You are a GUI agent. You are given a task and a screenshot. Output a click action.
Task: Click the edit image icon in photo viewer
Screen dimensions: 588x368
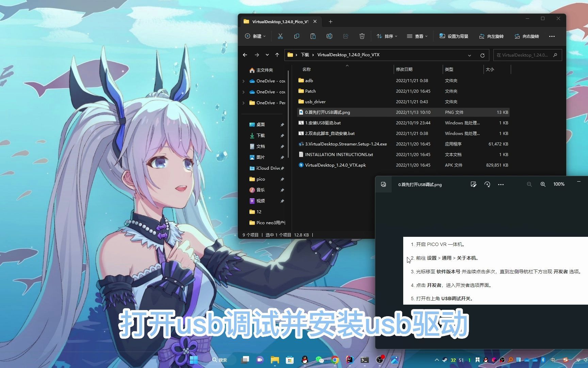pyautogui.click(x=473, y=184)
